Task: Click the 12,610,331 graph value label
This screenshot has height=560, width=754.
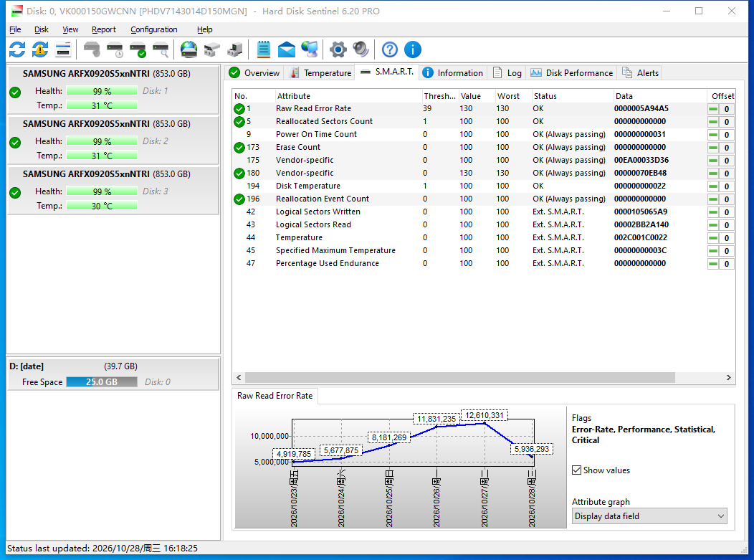Action: pos(485,415)
